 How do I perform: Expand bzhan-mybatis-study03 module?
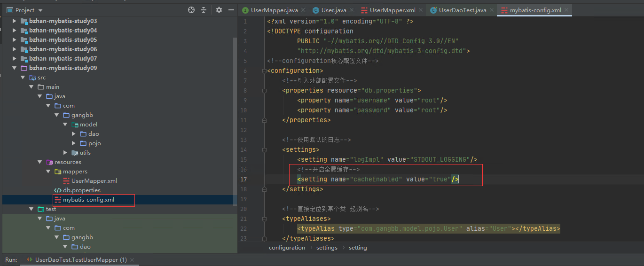click(x=14, y=21)
